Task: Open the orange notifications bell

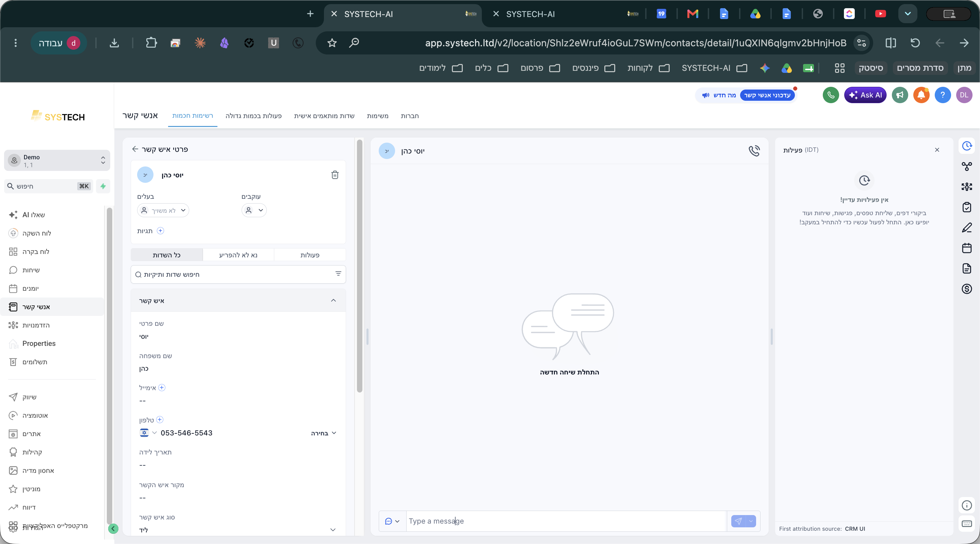Action: 921,95
